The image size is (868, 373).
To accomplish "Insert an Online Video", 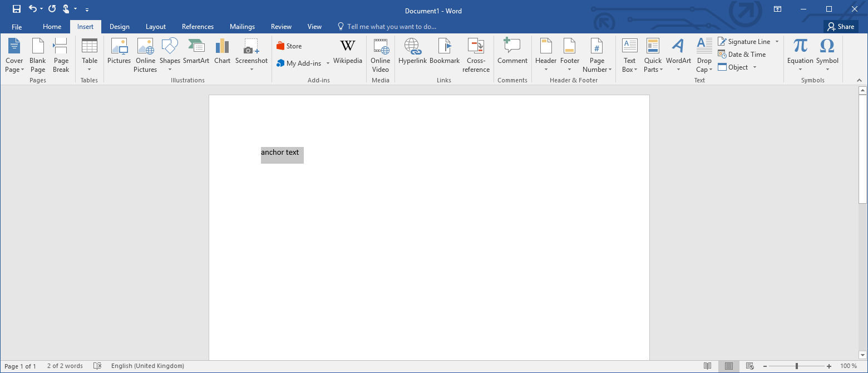I will point(381,54).
